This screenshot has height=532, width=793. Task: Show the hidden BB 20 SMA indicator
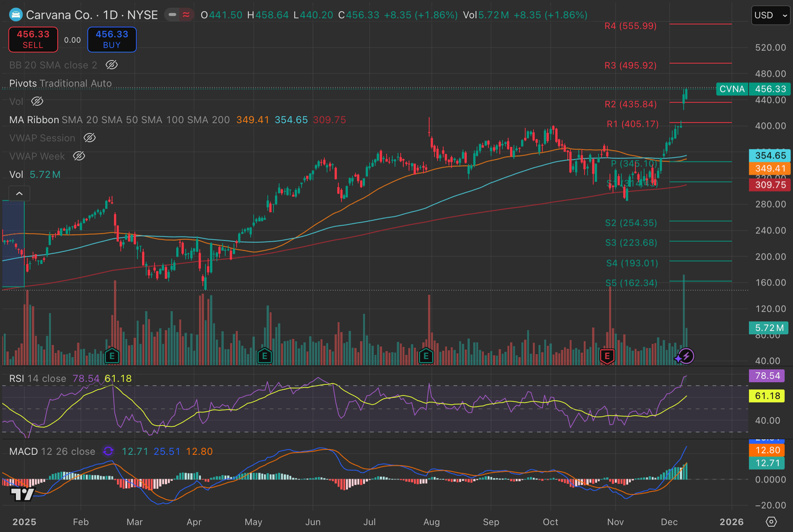(112, 65)
